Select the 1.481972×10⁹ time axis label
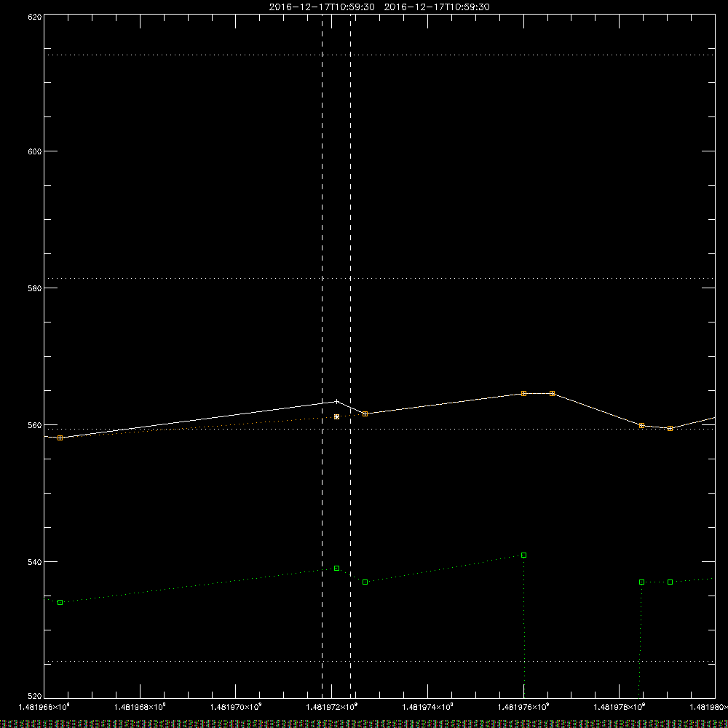 coord(332,707)
